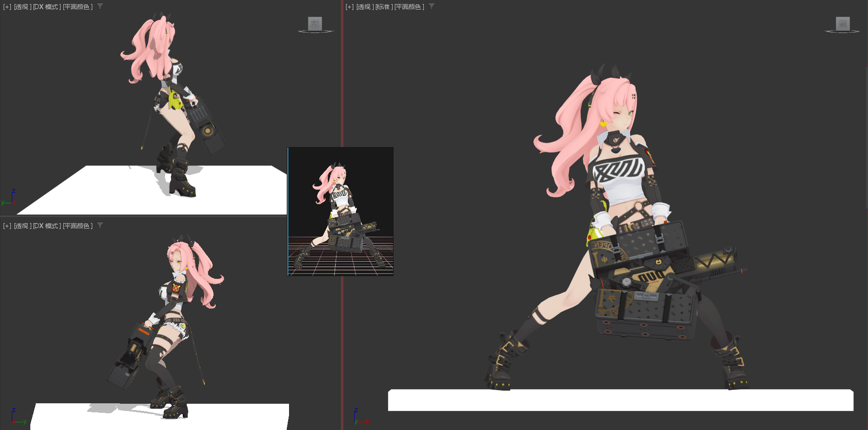This screenshot has height=430, width=868.
Task: Open the DX 模式 menu in top-left viewport
Action: click(x=47, y=7)
